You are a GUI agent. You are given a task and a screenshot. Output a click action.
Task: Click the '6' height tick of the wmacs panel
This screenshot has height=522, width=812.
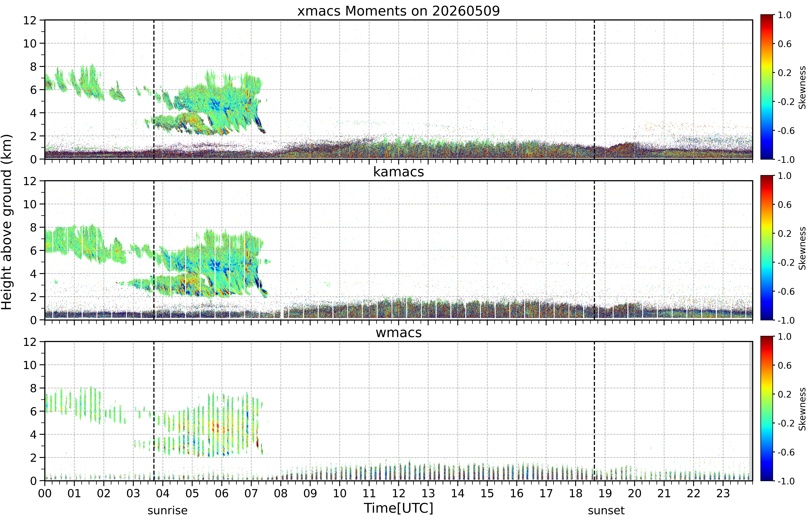[33, 411]
